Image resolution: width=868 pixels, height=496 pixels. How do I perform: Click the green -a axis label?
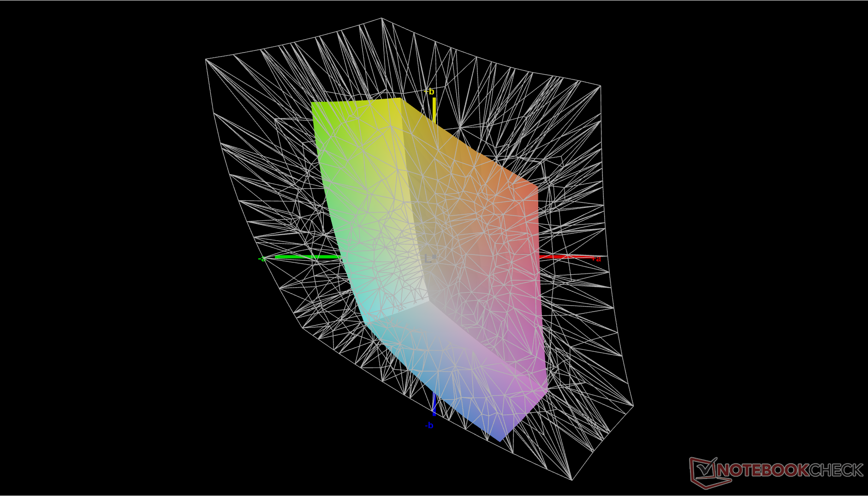pyautogui.click(x=262, y=259)
